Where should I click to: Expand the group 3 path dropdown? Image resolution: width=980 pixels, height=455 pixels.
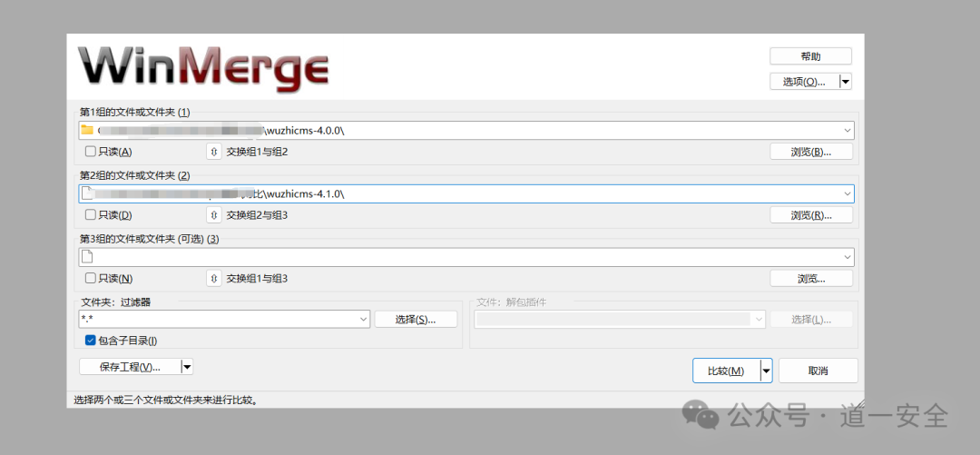click(x=848, y=257)
